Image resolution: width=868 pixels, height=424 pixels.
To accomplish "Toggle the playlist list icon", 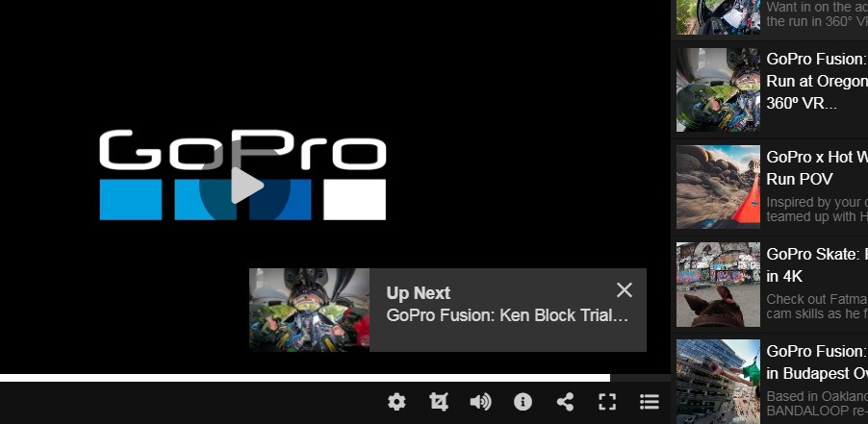I will pos(650,402).
